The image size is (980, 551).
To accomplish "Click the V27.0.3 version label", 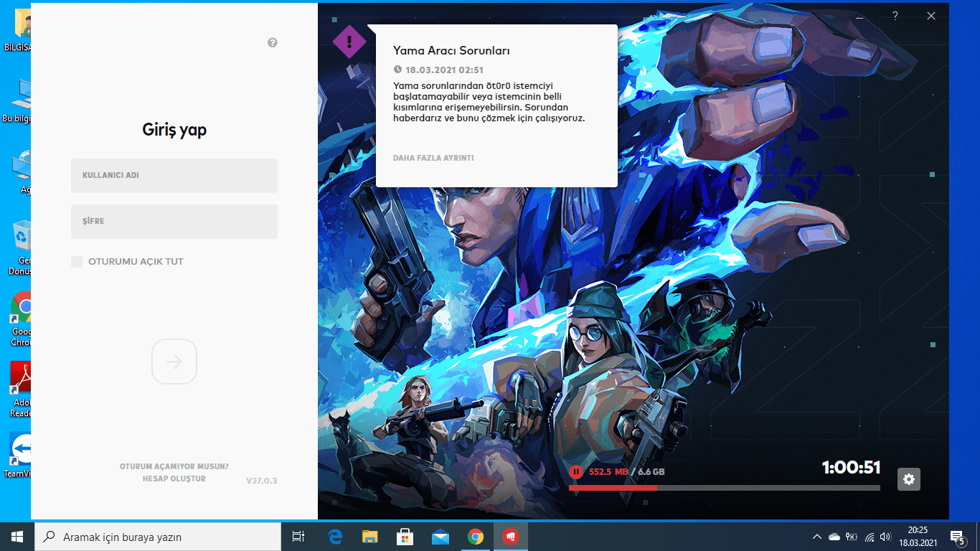I will tap(261, 481).
